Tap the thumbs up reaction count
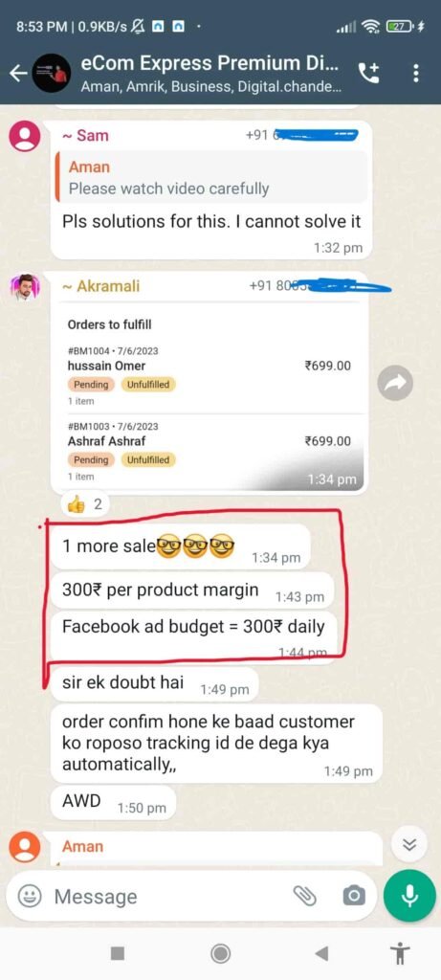 pyautogui.click(x=84, y=504)
